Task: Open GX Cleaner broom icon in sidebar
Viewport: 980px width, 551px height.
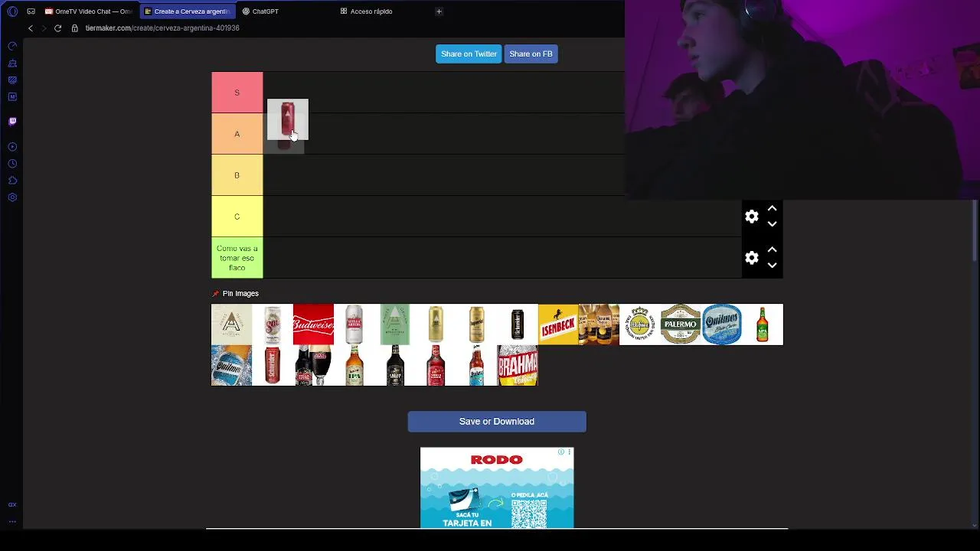Action: [12, 64]
